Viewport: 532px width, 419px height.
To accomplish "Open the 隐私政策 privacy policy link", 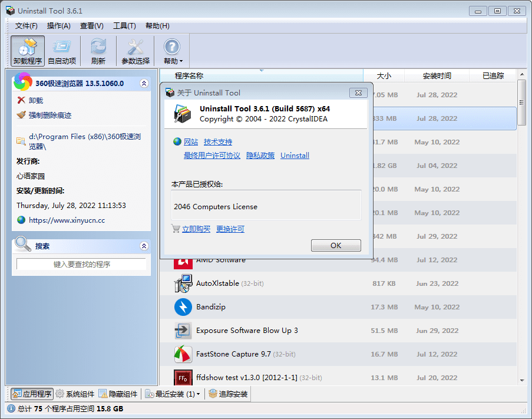I will (x=260, y=156).
